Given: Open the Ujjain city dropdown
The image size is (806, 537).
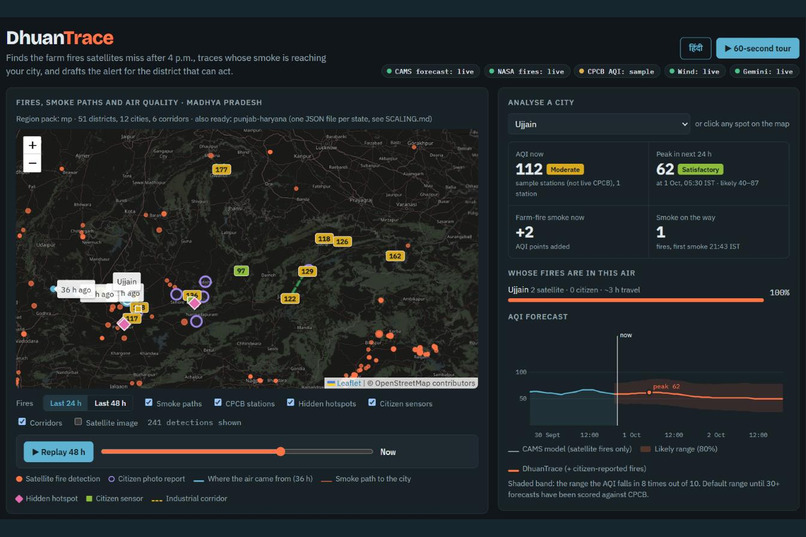Looking at the screenshot, I should (599, 124).
